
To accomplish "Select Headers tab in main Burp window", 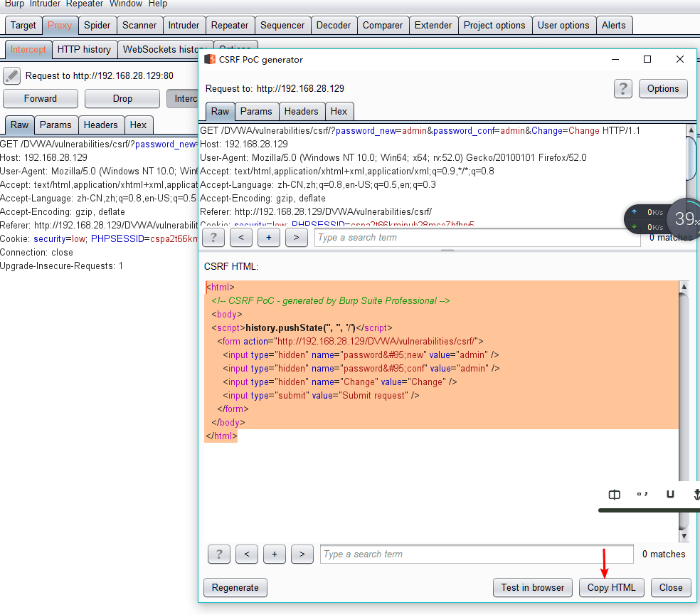I will [101, 125].
